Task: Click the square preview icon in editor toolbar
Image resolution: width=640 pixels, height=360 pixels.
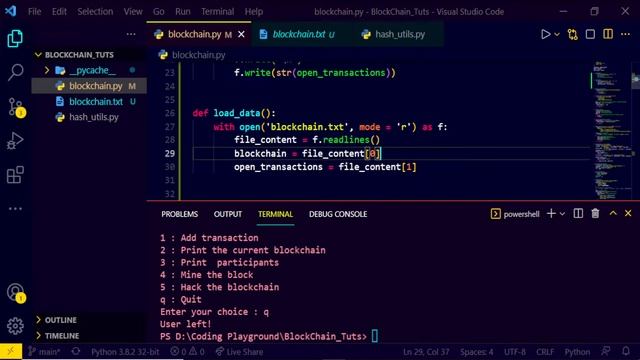Action: click(x=590, y=34)
